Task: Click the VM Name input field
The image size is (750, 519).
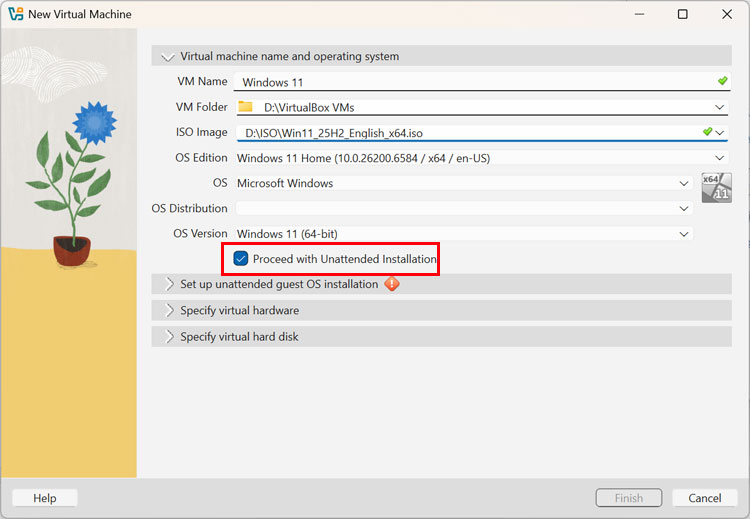Action: click(x=482, y=82)
